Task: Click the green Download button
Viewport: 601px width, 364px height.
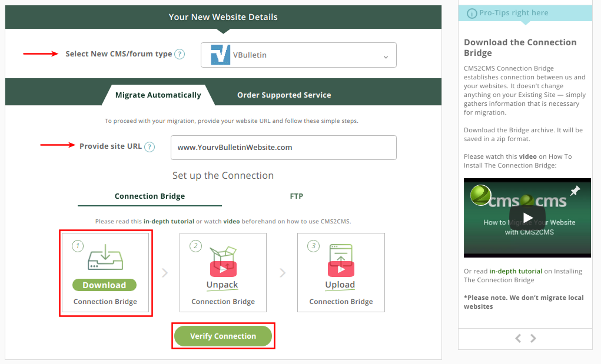Action: coord(104,285)
